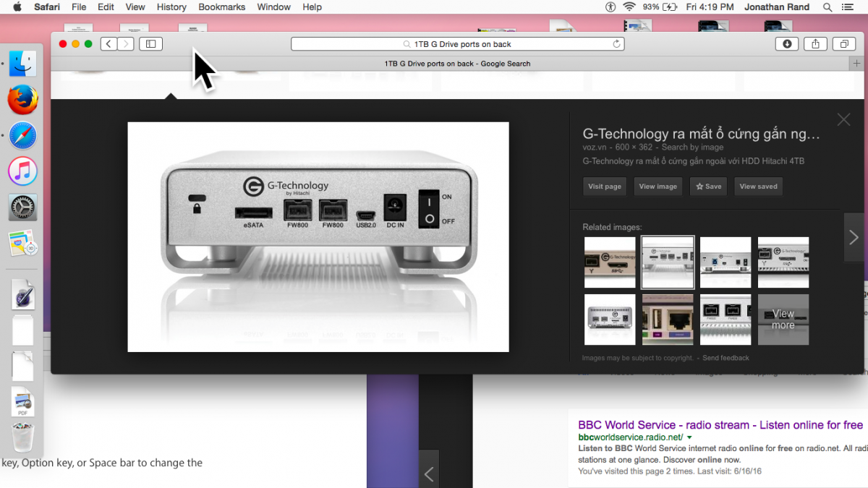868x488 pixels.
Task: Click the Fri 4:19 PM clock
Action: (x=710, y=7)
